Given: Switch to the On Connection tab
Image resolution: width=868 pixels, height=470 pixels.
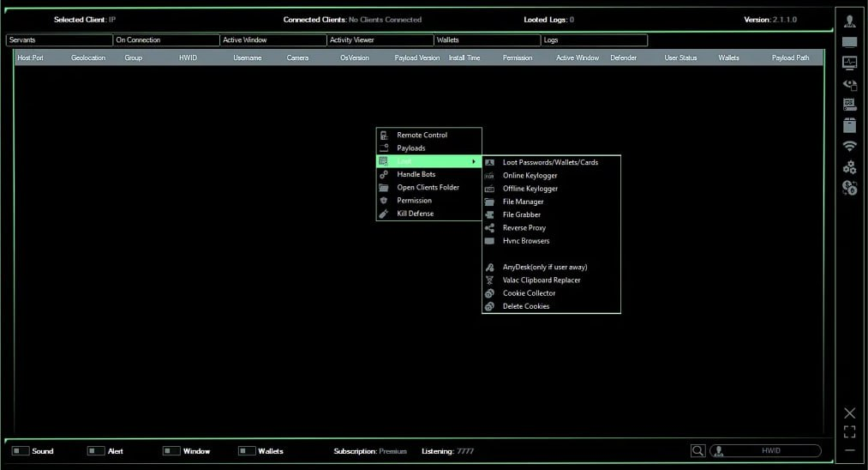Looking at the screenshot, I should (x=166, y=40).
